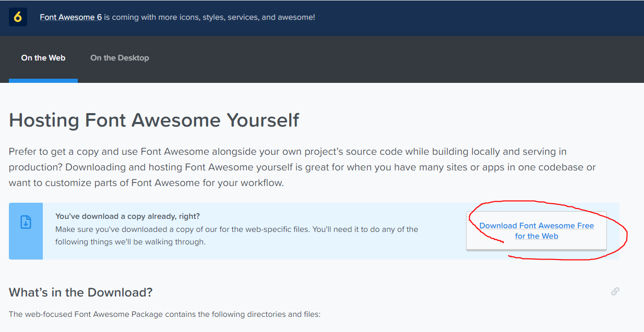
Task: Click the anchor link icon beside What's in the Download
Action: click(615, 291)
